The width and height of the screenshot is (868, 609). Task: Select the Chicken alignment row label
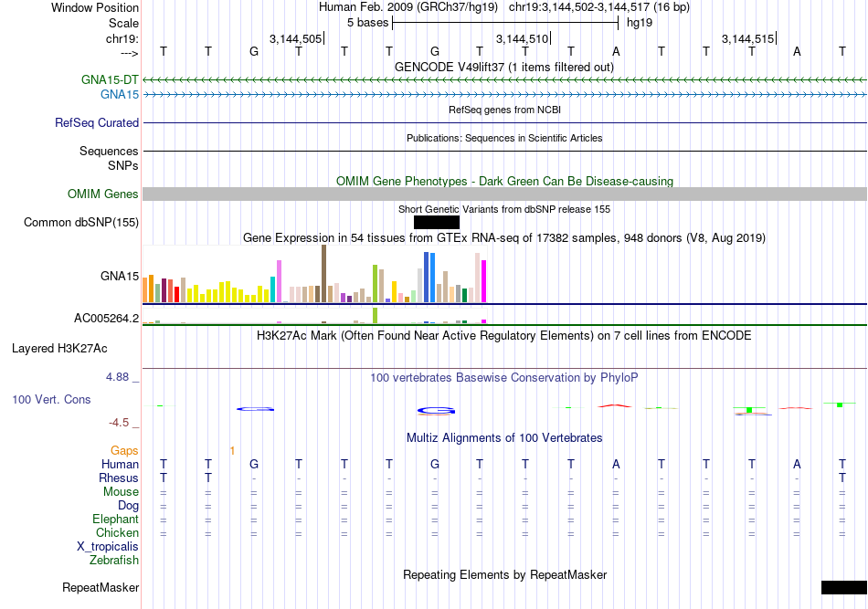117,532
